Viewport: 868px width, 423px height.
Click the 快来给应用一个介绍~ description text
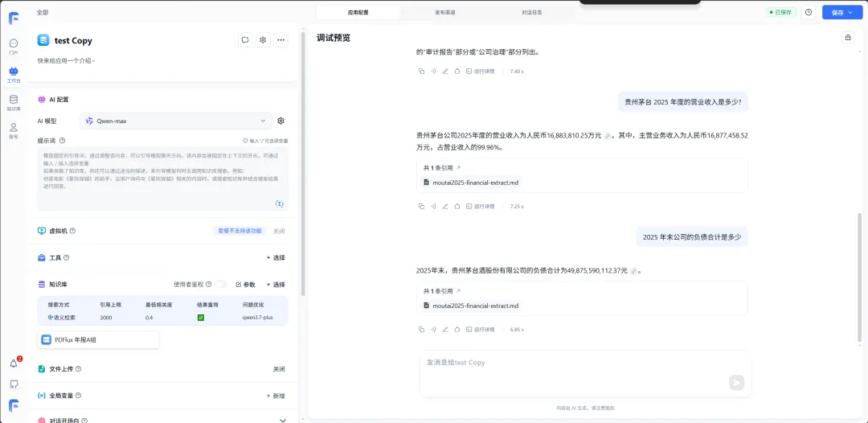point(66,60)
